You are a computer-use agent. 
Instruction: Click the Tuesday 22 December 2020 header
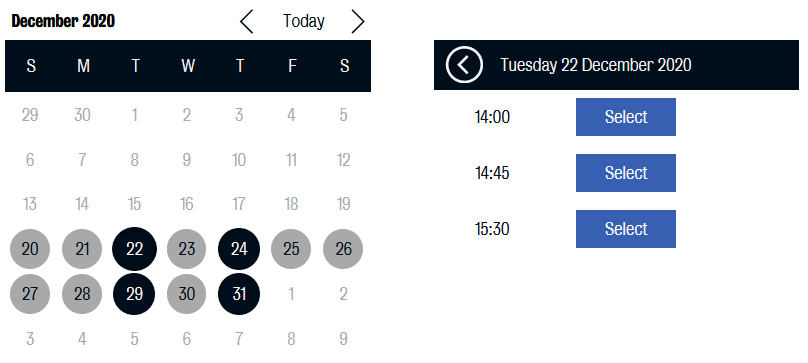pos(596,65)
